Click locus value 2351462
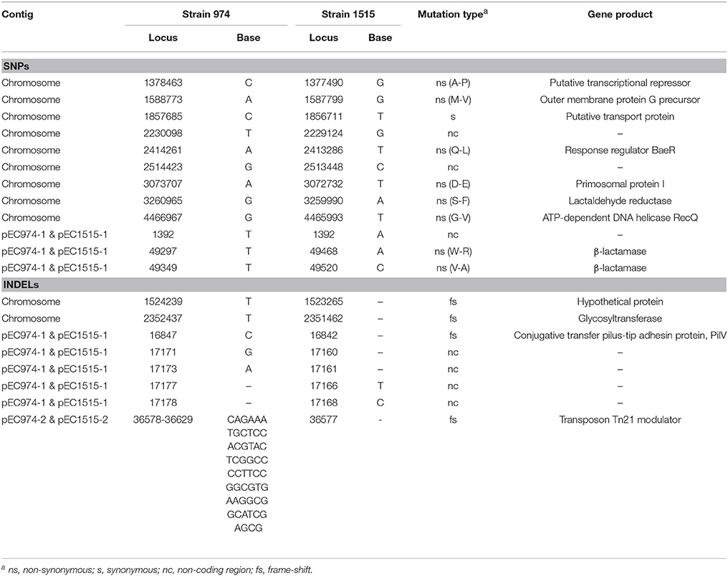Screen dimensions: 728x576 click(324, 318)
